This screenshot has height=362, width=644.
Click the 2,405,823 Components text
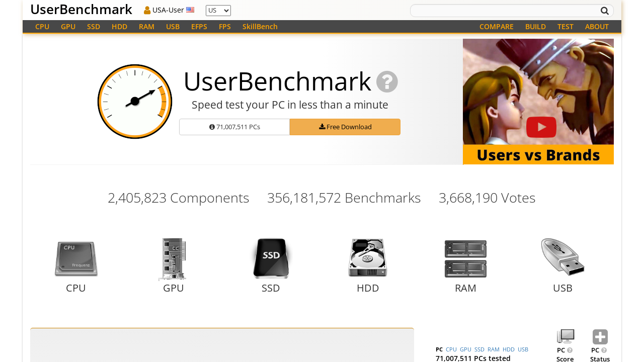tap(179, 198)
